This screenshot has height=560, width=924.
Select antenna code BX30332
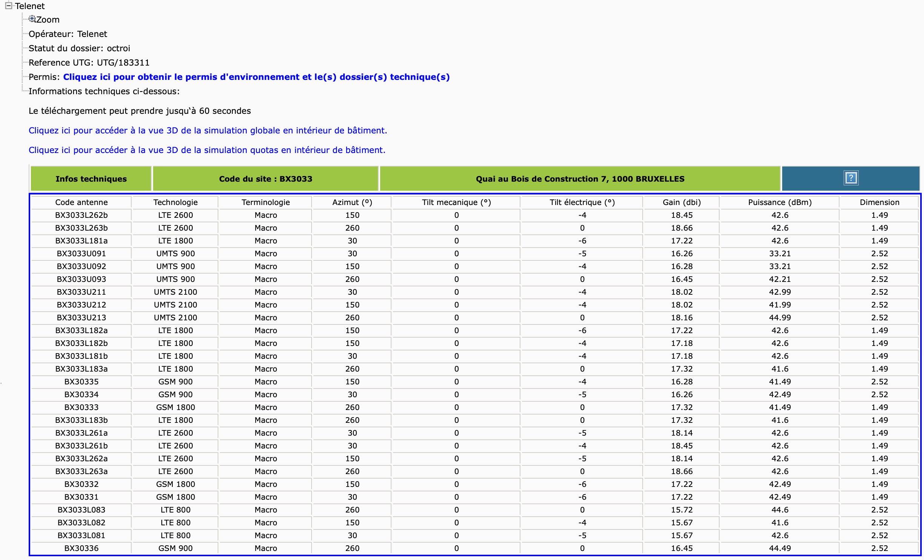[81, 484]
